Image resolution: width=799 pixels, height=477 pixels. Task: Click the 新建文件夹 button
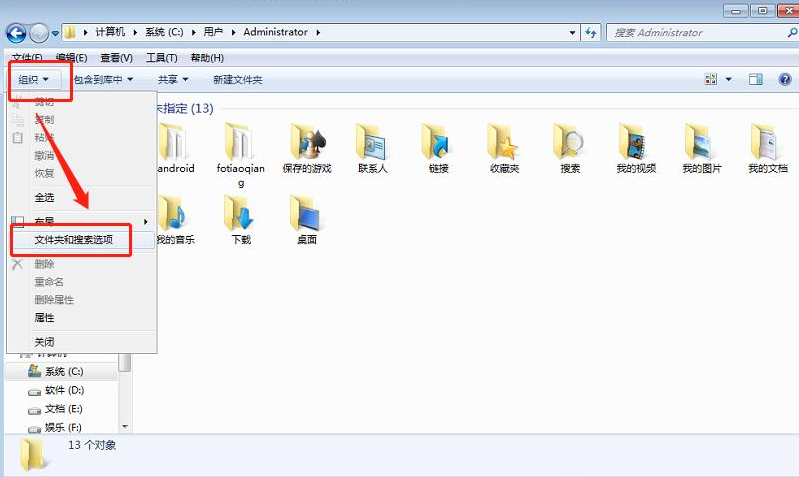237,79
